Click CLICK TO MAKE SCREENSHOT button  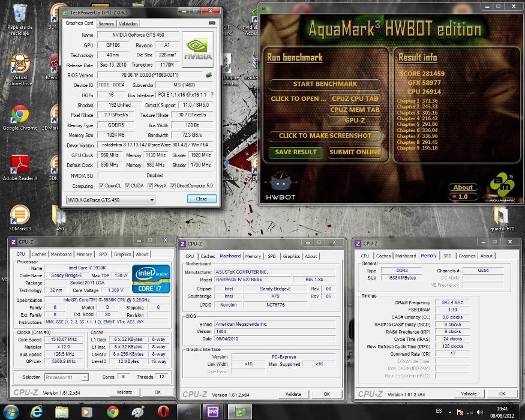pos(325,136)
